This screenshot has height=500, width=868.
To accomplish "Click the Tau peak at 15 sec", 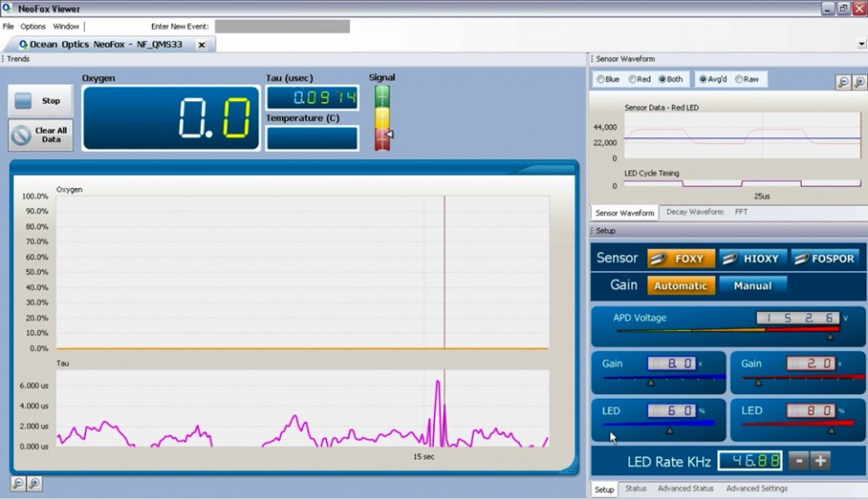I will coord(438,381).
